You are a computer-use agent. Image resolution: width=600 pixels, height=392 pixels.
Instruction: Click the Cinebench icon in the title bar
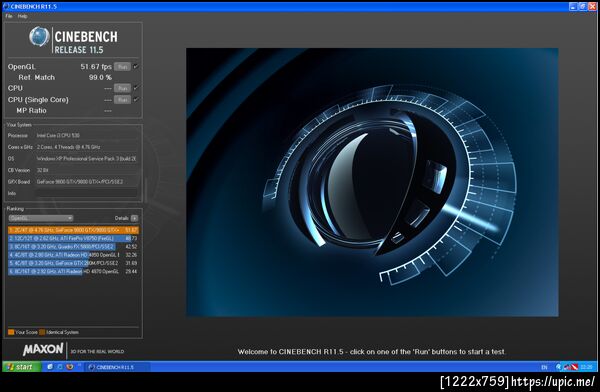pyautogui.click(x=6, y=6)
